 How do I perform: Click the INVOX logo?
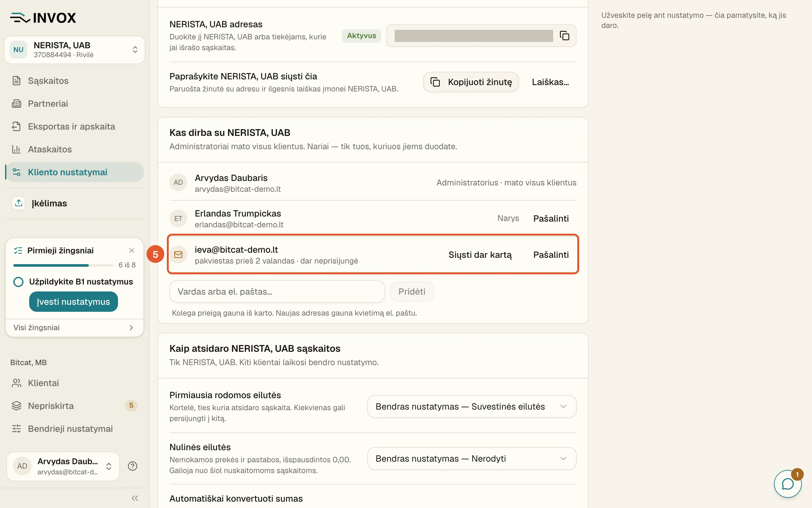pos(43,17)
